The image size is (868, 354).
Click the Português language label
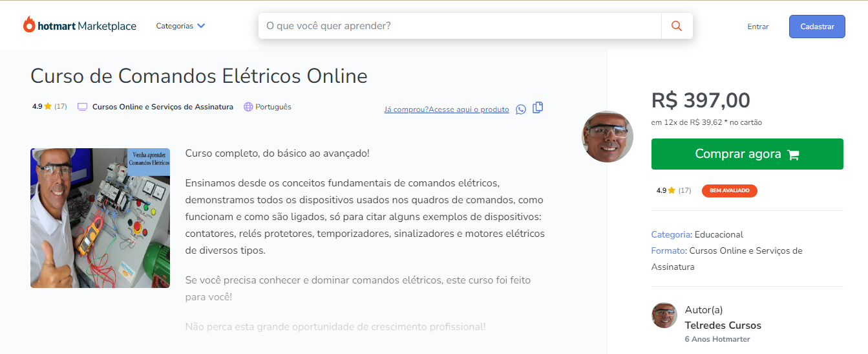[x=273, y=107]
